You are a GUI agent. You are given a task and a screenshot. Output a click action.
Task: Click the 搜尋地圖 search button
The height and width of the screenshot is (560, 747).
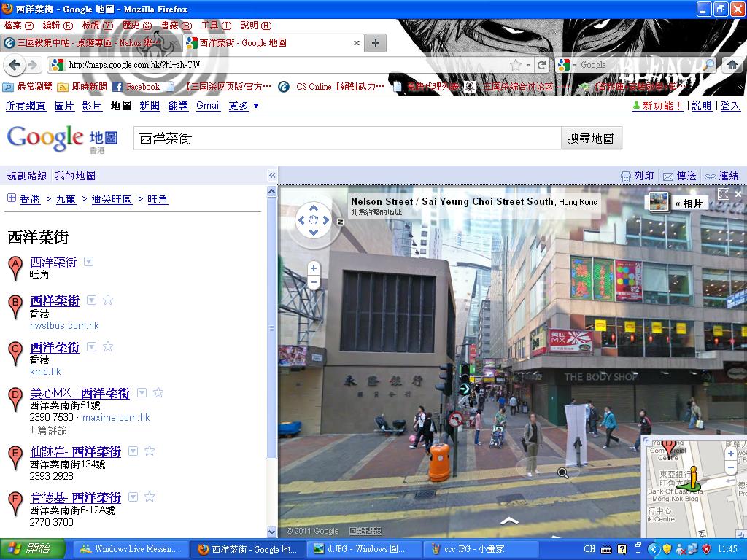point(591,139)
